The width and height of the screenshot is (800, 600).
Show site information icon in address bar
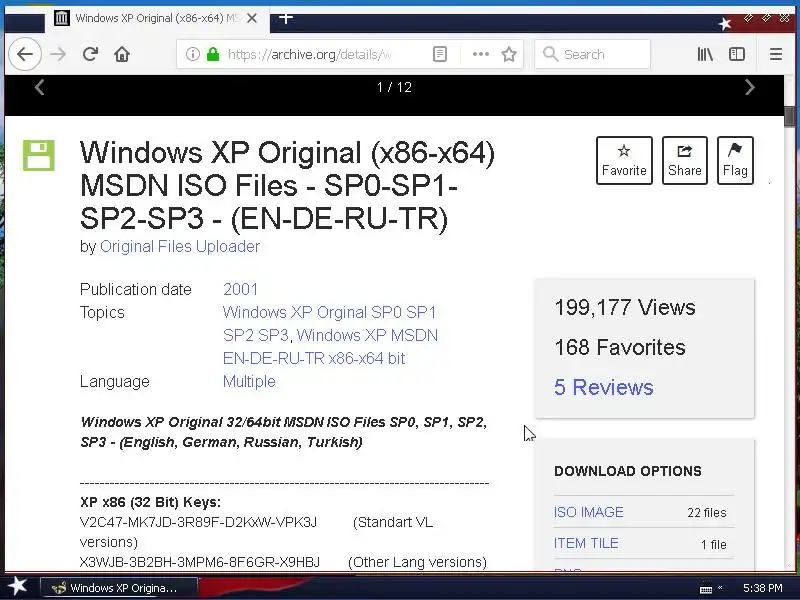point(192,54)
